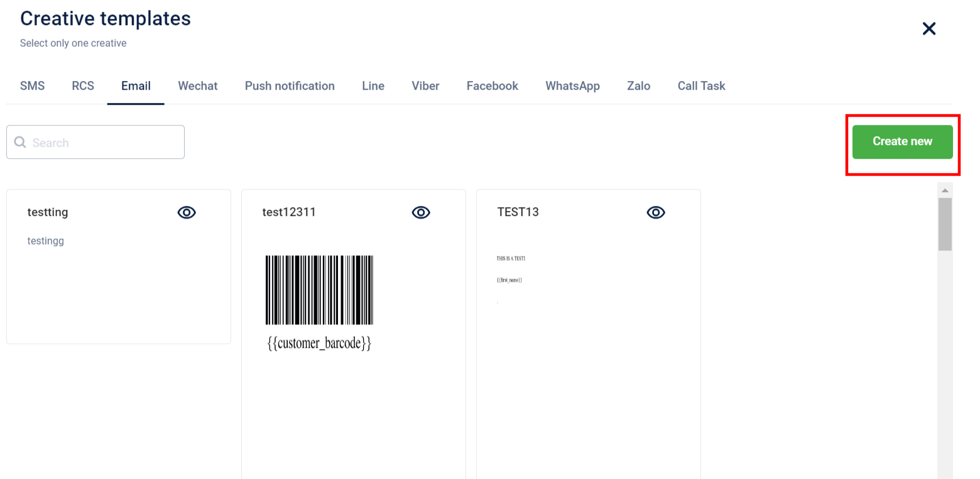Click the {{customer_barcode}} placeholder text
This screenshot has height=479, width=980.
319,343
